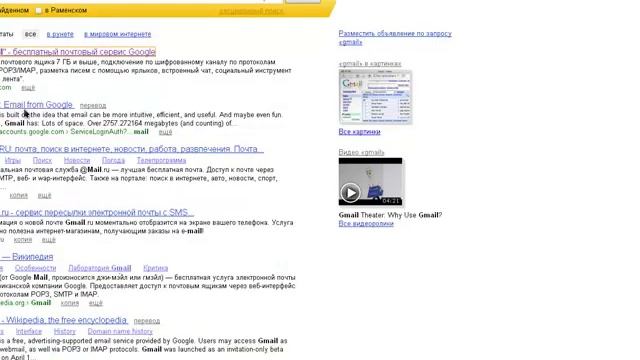Open «копия» under the Mail.ru result
The image size is (640, 360).
[19, 196]
